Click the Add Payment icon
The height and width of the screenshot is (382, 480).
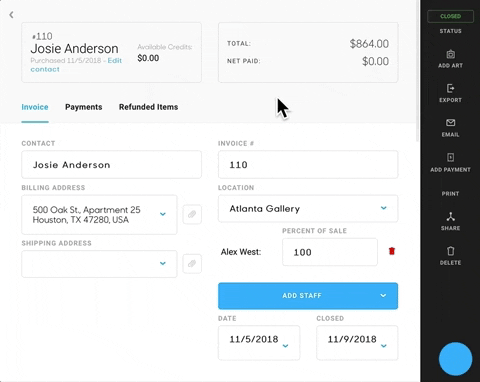tap(450, 157)
